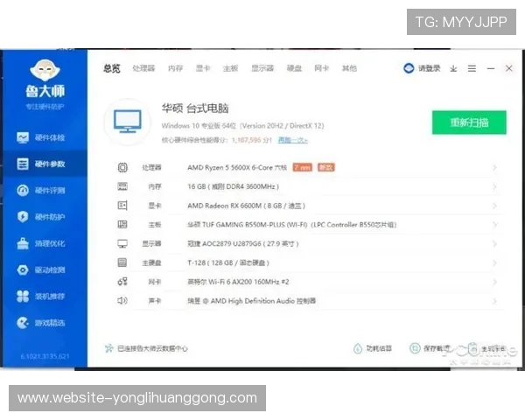The image size is (525, 420).
Task: Switch to the 网卡 tab
Action: [x=321, y=68]
